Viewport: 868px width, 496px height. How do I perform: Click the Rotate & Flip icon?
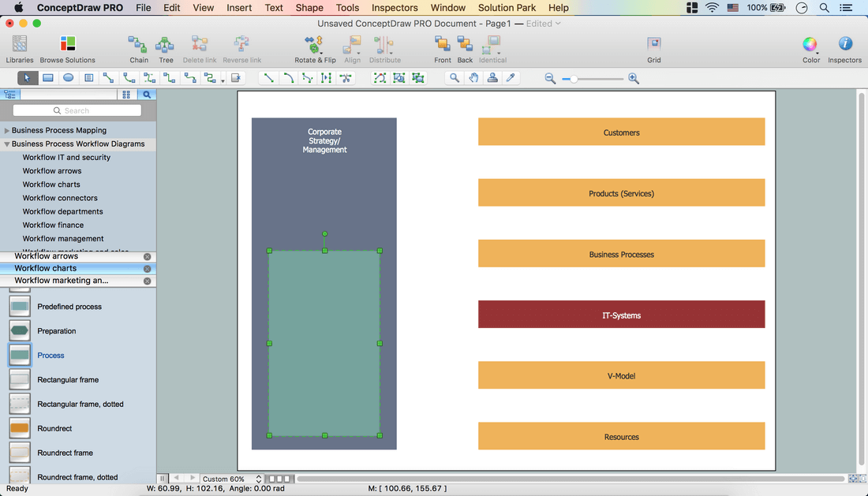[314, 45]
